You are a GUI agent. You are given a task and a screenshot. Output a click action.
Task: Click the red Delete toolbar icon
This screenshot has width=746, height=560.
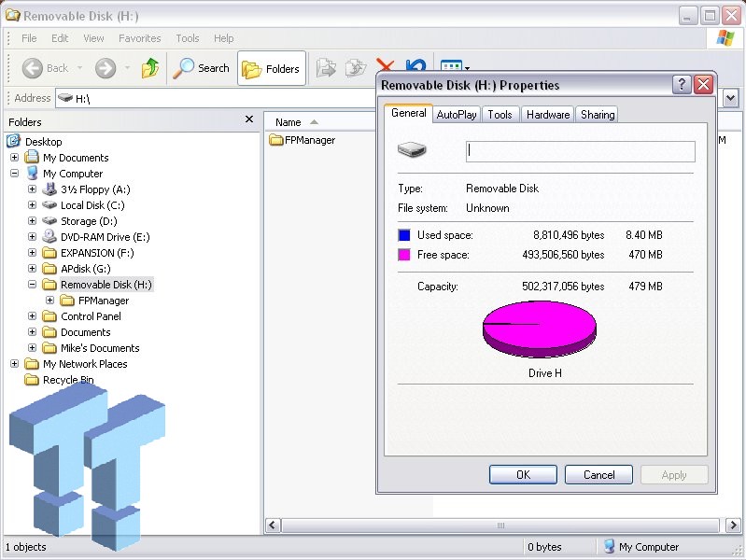point(385,67)
